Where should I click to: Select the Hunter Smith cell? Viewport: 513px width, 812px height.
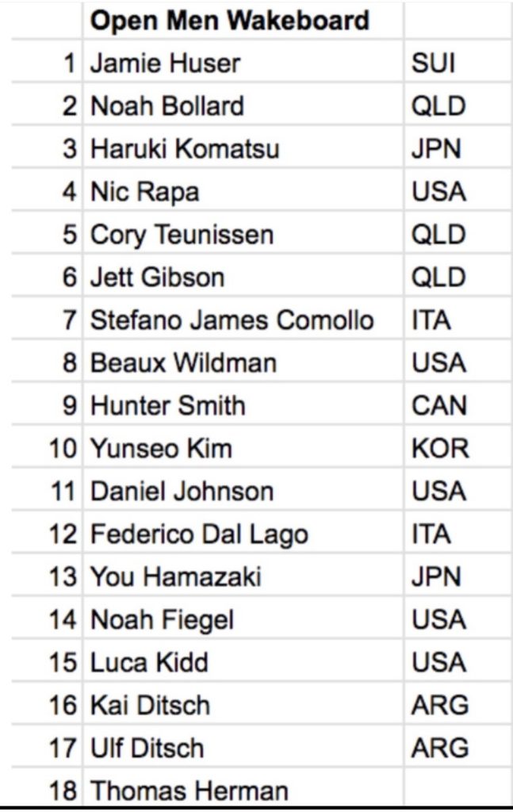(168, 406)
